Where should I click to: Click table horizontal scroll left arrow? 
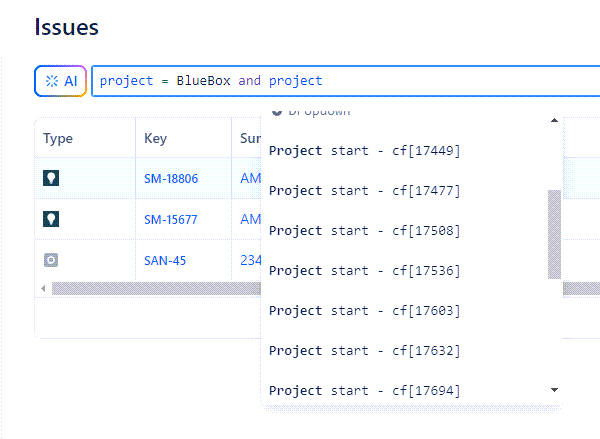(x=43, y=288)
